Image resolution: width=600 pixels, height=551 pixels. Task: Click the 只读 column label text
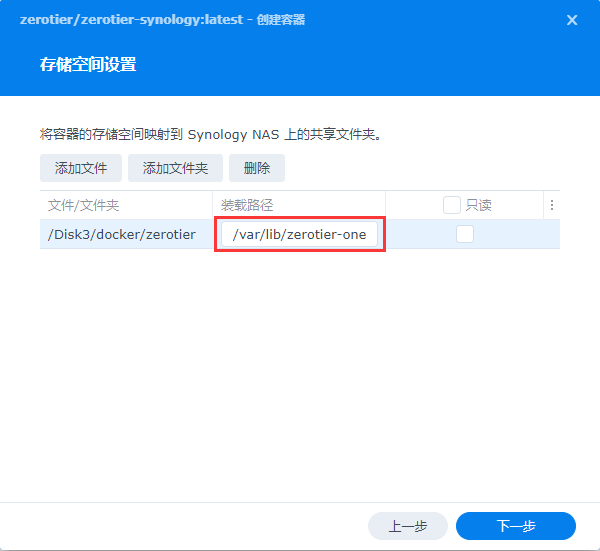point(479,205)
